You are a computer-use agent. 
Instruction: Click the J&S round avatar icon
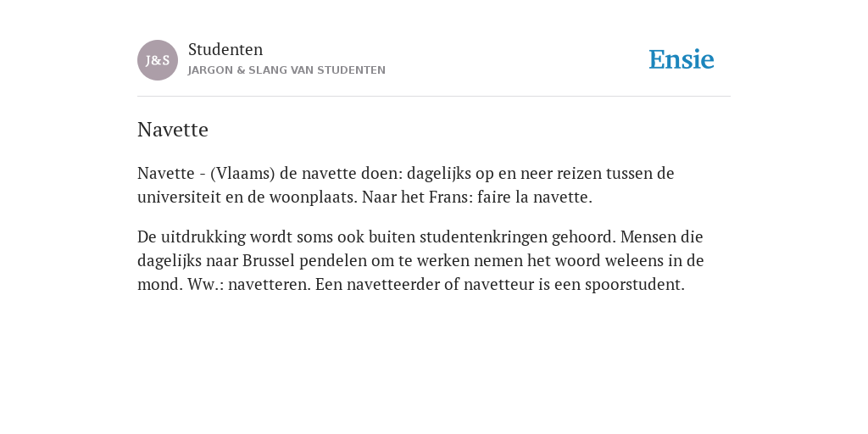[158, 60]
